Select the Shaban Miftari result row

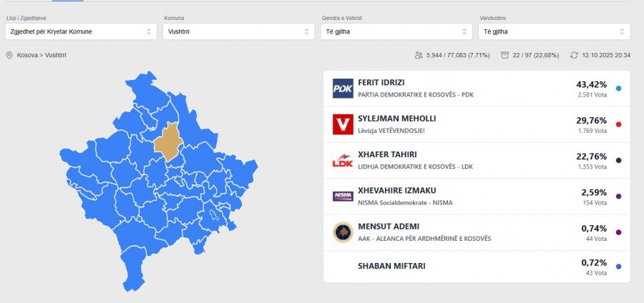pyautogui.click(x=477, y=267)
